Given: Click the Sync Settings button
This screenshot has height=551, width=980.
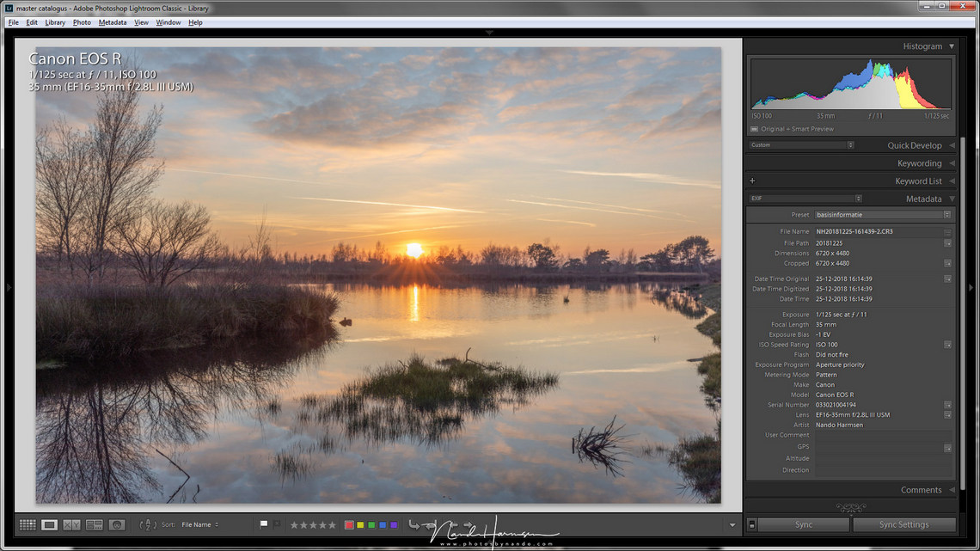Looking at the screenshot, I should tap(903, 524).
